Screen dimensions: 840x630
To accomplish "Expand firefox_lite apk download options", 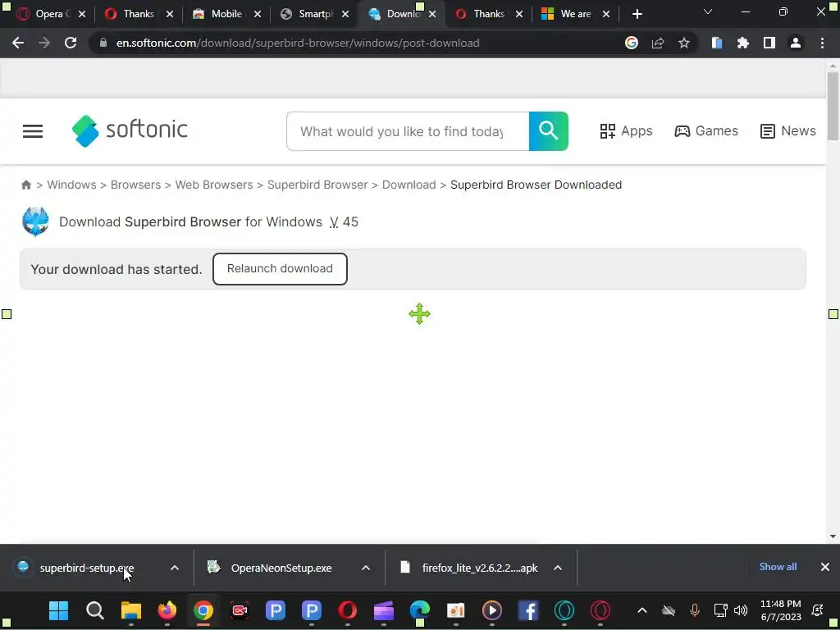I will [558, 568].
